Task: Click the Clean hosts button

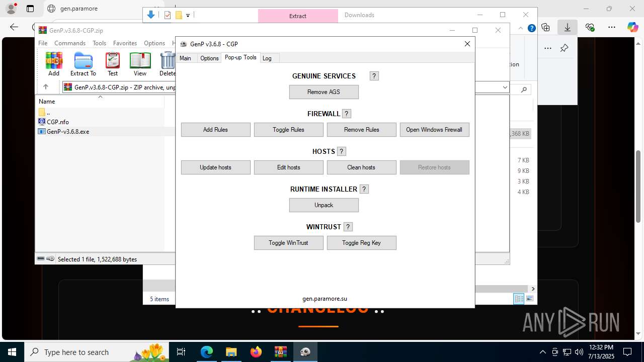Action: click(362, 167)
